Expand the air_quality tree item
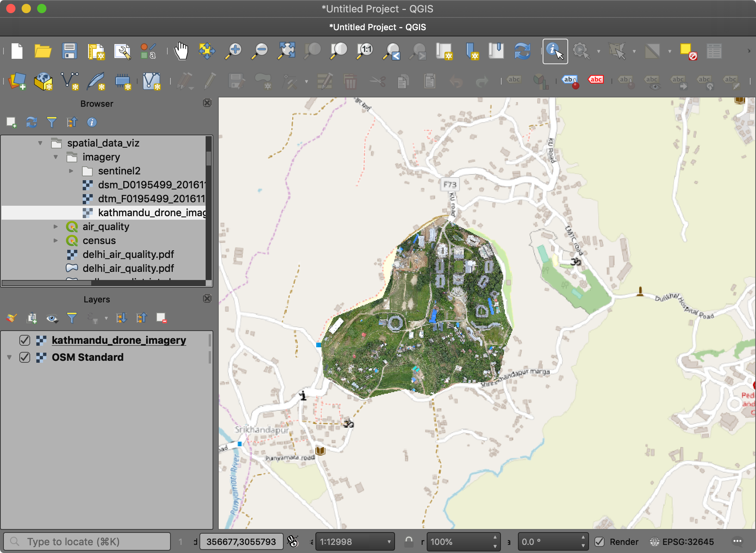The width and height of the screenshot is (756, 553). pyautogui.click(x=56, y=227)
